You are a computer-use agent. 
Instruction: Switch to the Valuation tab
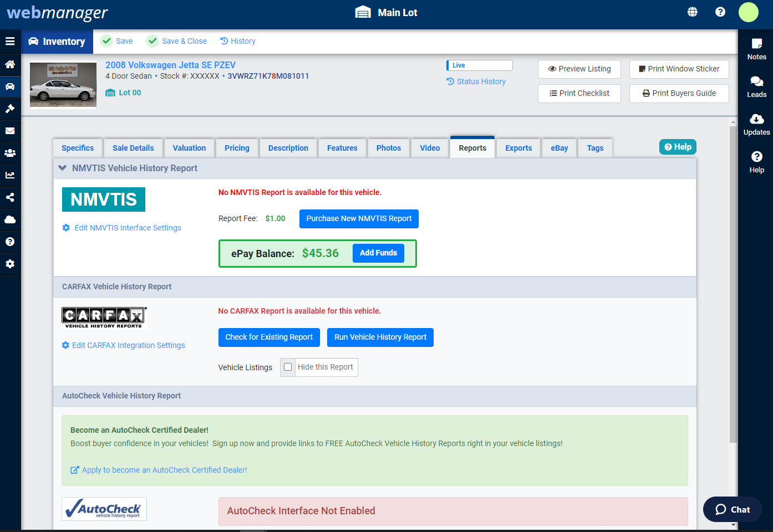[189, 148]
